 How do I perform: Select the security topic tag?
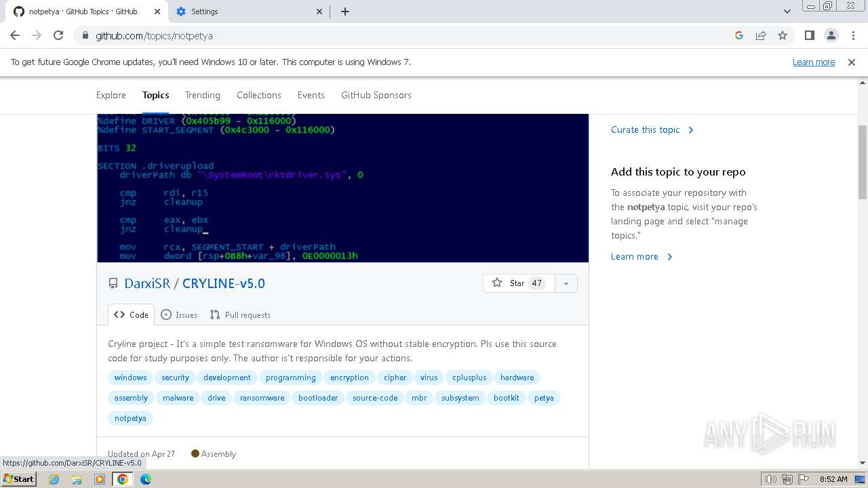point(175,378)
